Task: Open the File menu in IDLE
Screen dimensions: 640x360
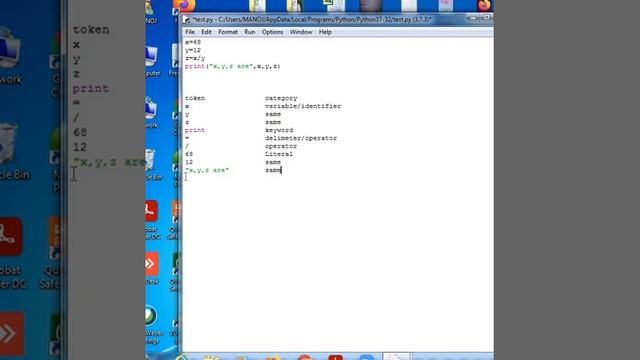Action: tap(190, 32)
